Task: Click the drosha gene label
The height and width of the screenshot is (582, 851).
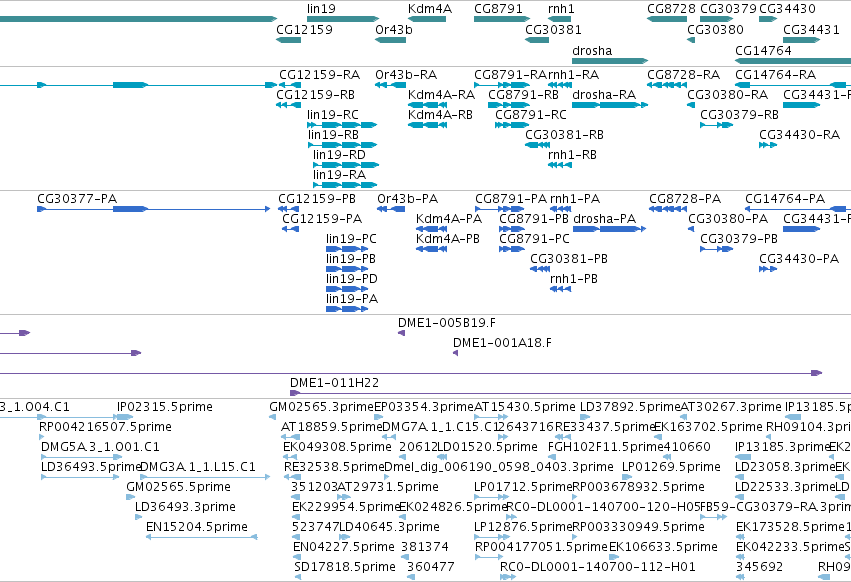Action: click(x=592, y=50)
